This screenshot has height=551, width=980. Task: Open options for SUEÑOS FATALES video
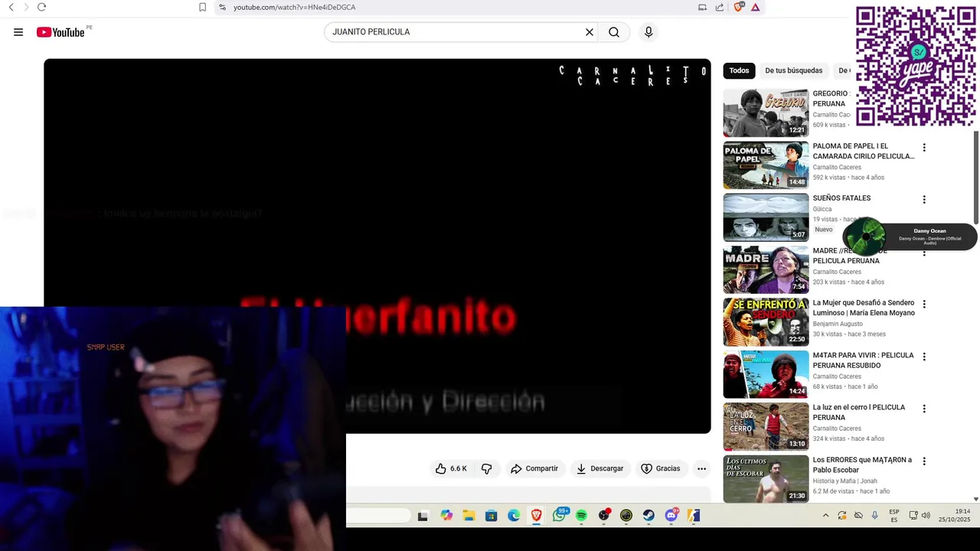pyautogui.click(x=924, y=200)
